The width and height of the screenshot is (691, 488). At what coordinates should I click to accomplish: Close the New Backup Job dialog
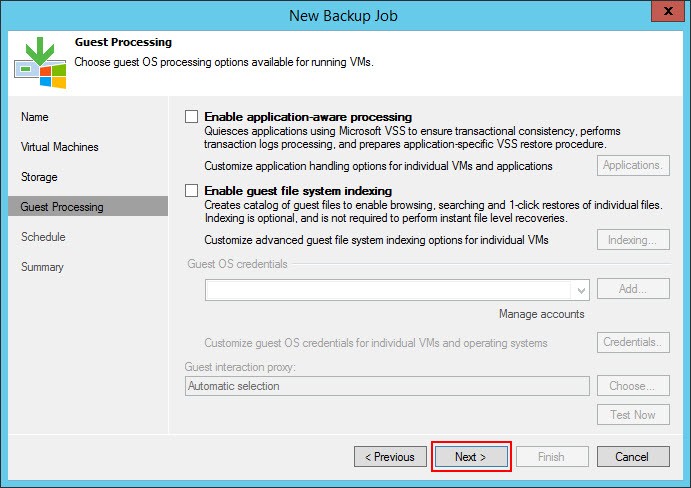(x=669, y=11)
